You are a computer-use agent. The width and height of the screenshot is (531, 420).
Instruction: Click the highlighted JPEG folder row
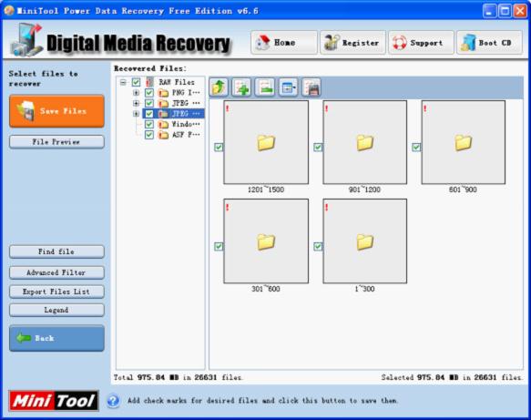point(186,114)
